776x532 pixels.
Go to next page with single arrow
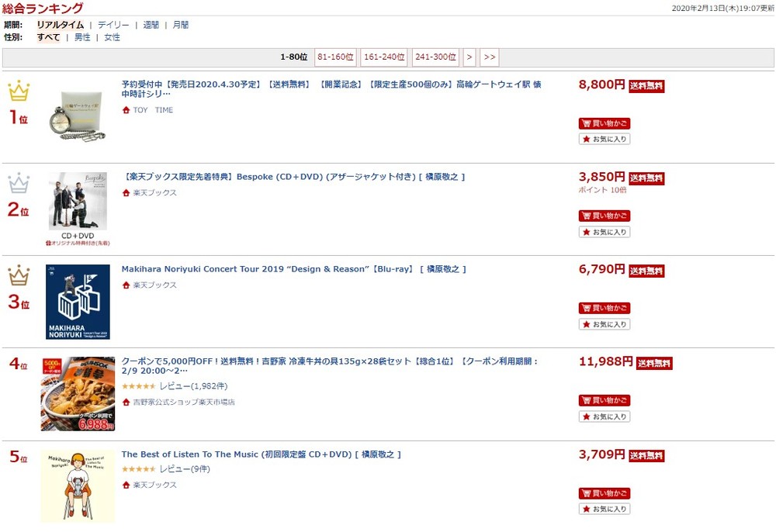pyautogui.click(x=469, y=57)
